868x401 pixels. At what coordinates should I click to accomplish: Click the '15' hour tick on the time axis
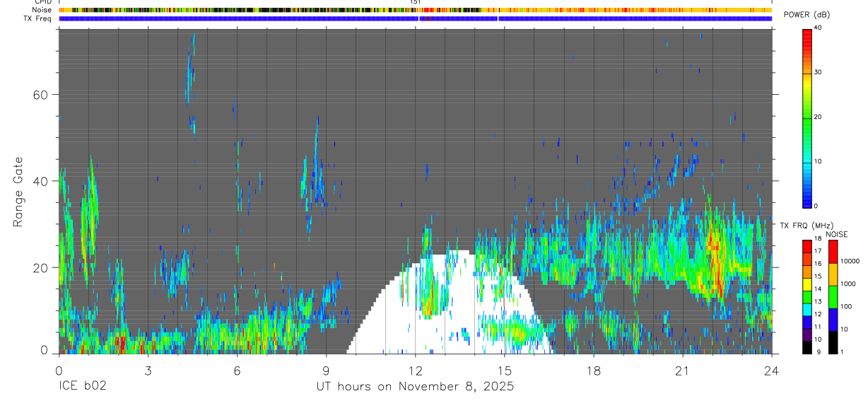504,370
